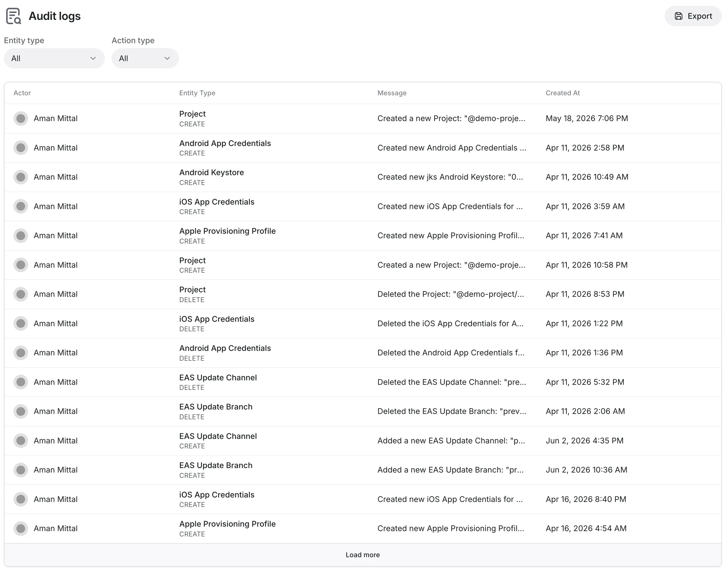Click avatar in Apr 11, 2026 2:58 PM row

tap(21, 148)
